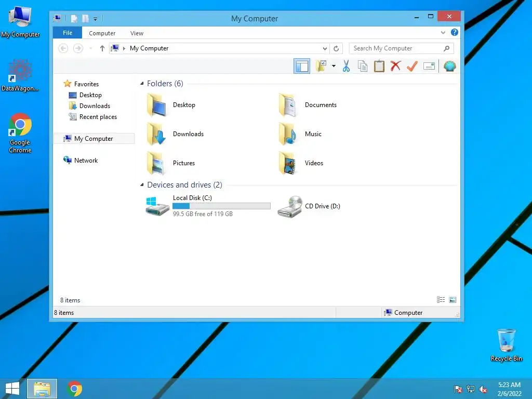Select Desktop under Favorites
The height and width of the screenshot is (399, 532).
pyautogui.click(x=90, y=95)
